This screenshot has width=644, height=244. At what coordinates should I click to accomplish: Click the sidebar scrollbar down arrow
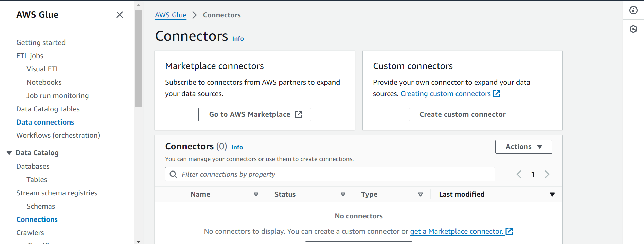point(138,241)
